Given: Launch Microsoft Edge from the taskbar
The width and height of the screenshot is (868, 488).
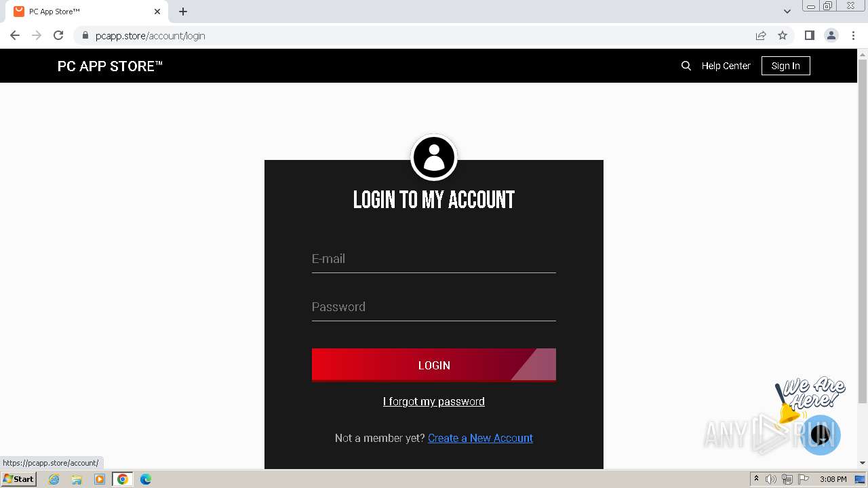Looking at the screenshot, I should coord(146,479).
